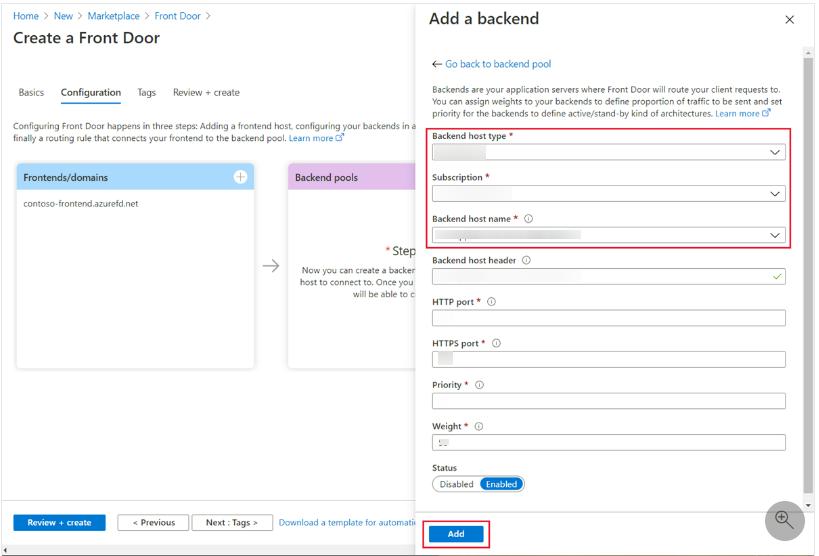Image resolution: width=819 pixels, height=556 pixels.
Task: Click the plus icon in Frontends/domains header
Action: pos(240,177)
